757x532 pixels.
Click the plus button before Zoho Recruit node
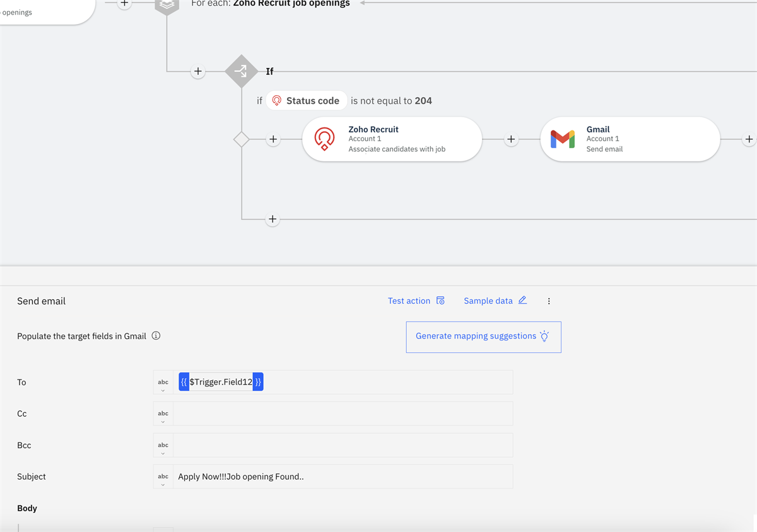pyautogui.click(x=273, y=139)
